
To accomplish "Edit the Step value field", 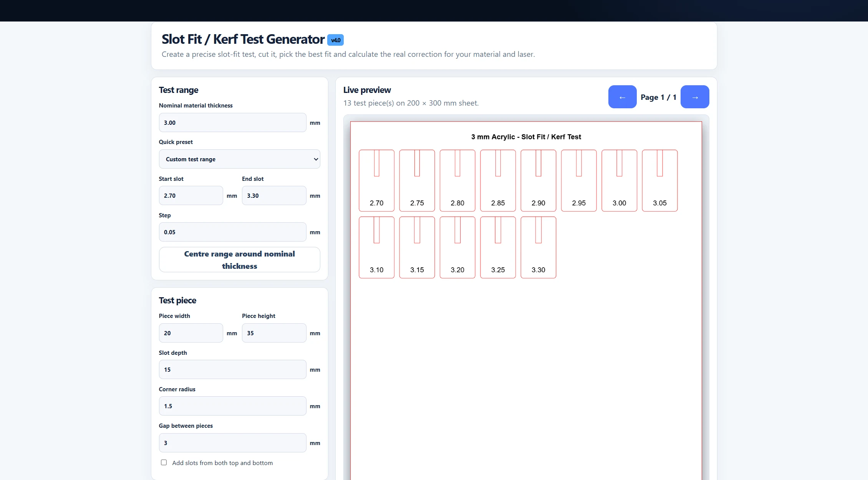I will point(232,232).
